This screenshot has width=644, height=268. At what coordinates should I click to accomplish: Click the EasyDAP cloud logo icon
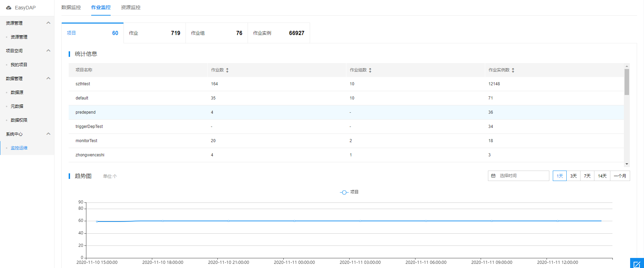click(x=9, y=8)
